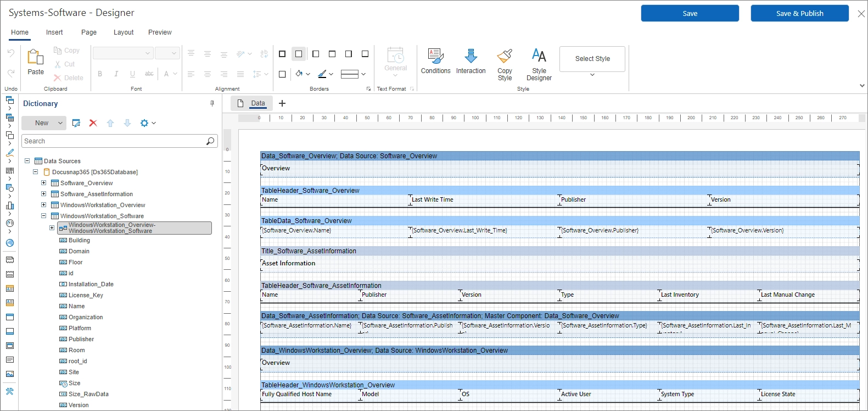Image resolution: width=868 pixels, height=411 pixels.
Task: Pin the Dictionary panel
Action: pos(212,103)
